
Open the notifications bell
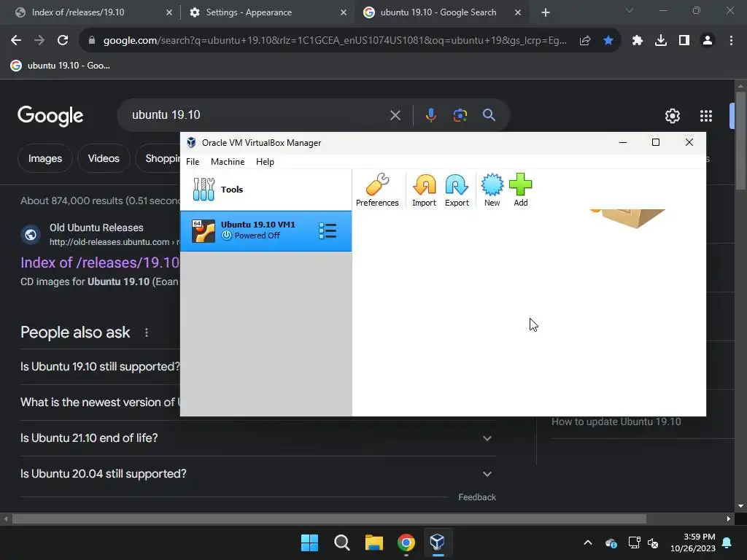[727, 542]
